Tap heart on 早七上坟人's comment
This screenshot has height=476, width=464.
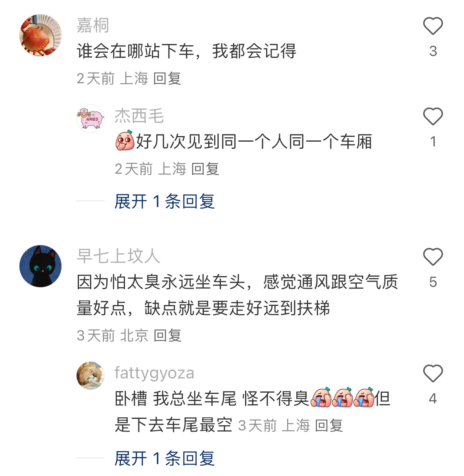point(433,257)
